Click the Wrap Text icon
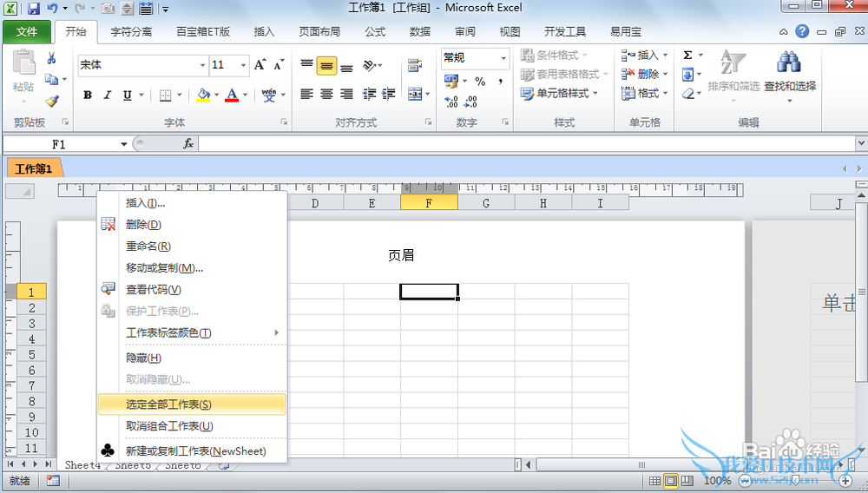This screenshot has height=493, width=868. [415, 65]
